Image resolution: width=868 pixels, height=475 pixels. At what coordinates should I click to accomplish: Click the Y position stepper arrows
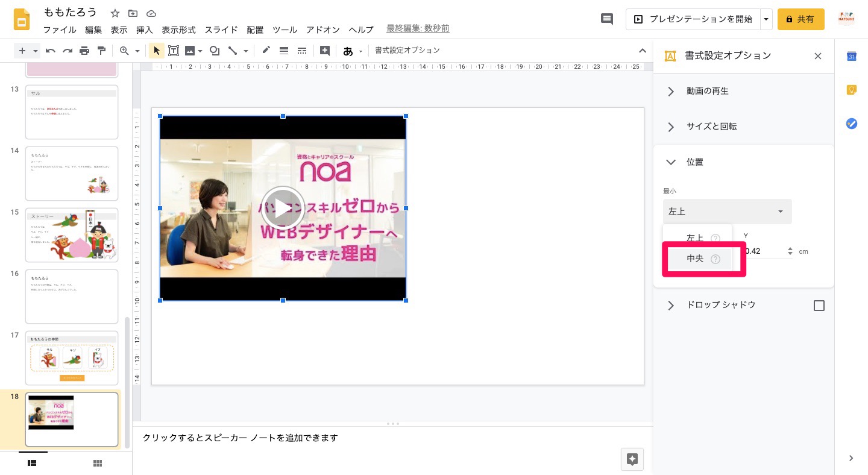[790, 251]
